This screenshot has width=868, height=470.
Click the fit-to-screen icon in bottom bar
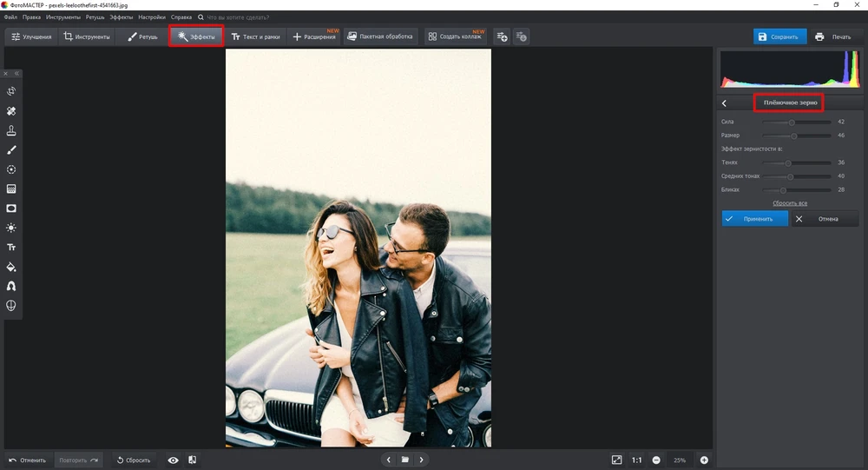tap(616, 460)
